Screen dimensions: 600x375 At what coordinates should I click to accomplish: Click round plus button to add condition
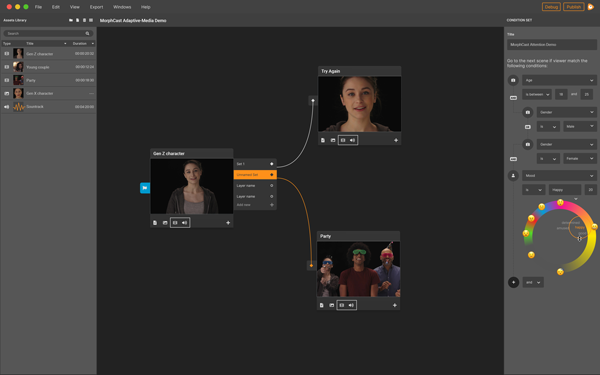(513, 282)
